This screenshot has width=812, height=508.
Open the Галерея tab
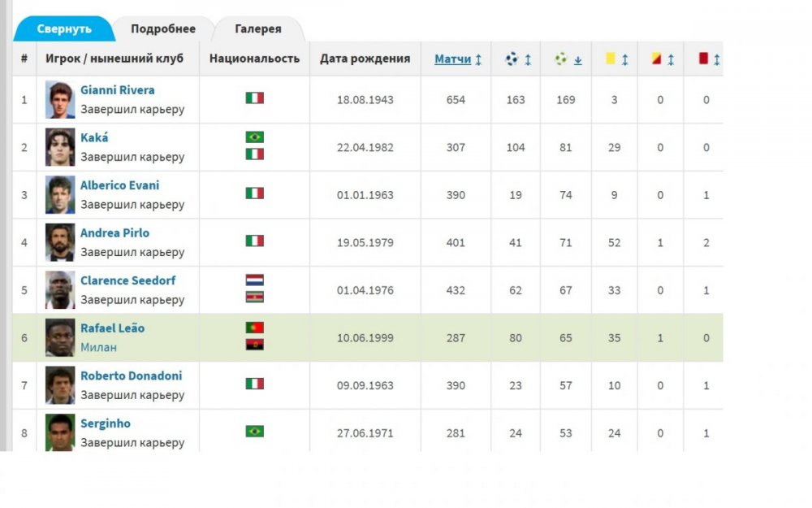258,28
